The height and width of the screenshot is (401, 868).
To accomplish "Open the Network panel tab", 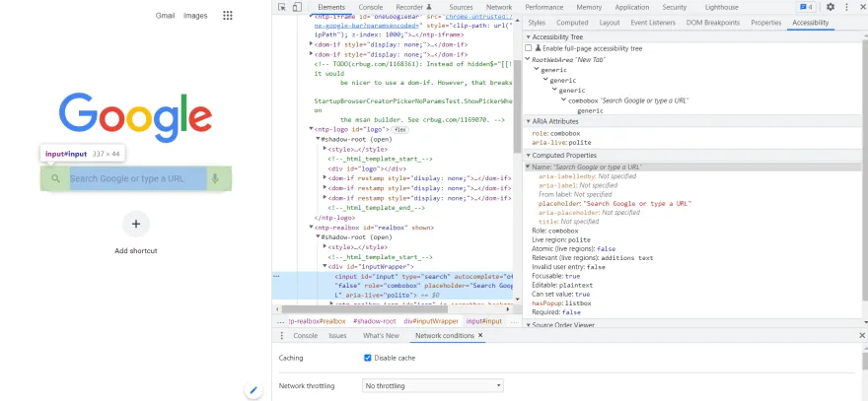I will (499, 7).
